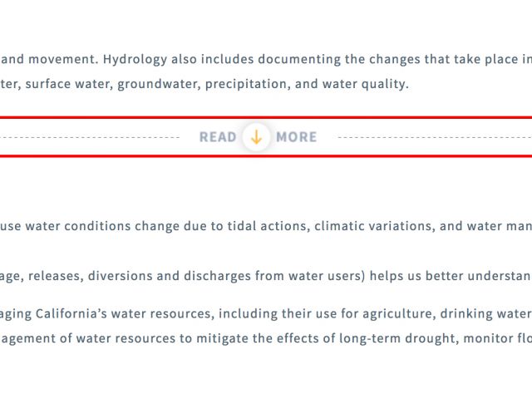Click the orange down arrow icon
532x399 pixels.
(256, 137)
